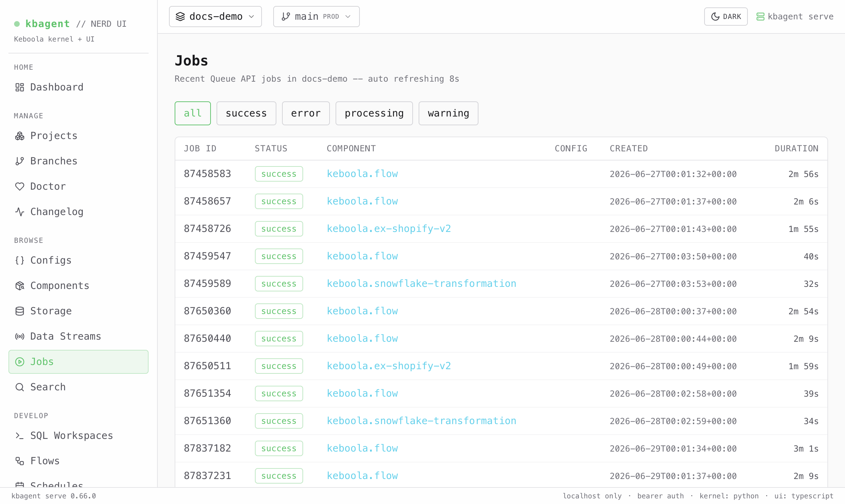Click 'kbagent serve 0.66.0' in status bar
Viewport: 845px width, 504px height.
tap(54, 496)
